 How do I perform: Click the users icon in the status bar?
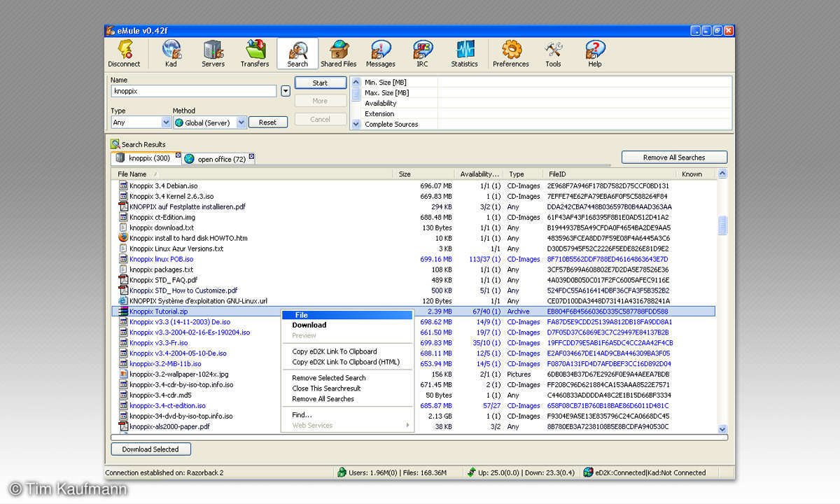[342, 472]
